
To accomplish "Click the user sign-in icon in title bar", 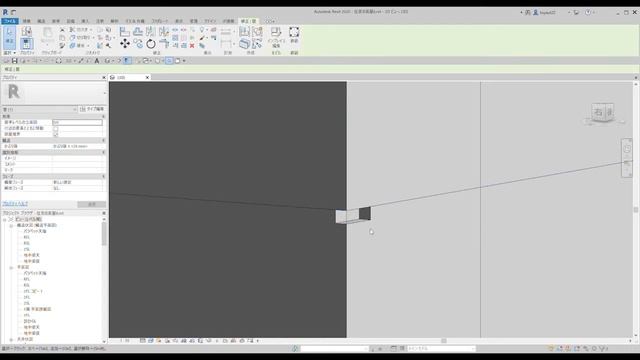I will click(x=536, y=12).
